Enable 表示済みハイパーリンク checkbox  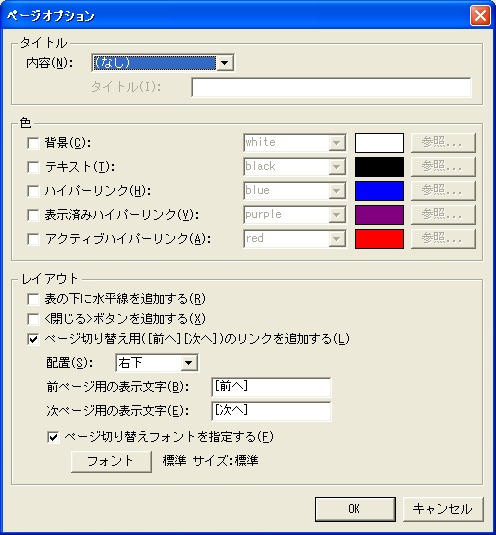click(33, 215)
